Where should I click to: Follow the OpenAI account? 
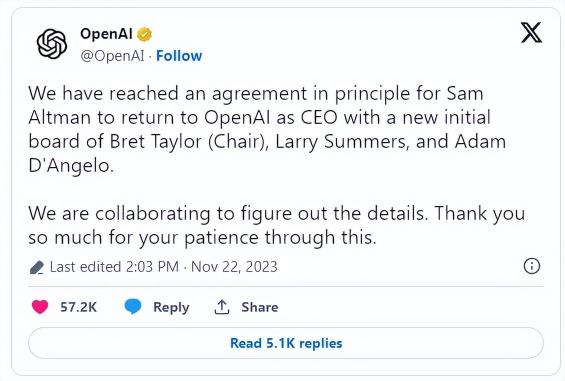[x=179, y=56]
